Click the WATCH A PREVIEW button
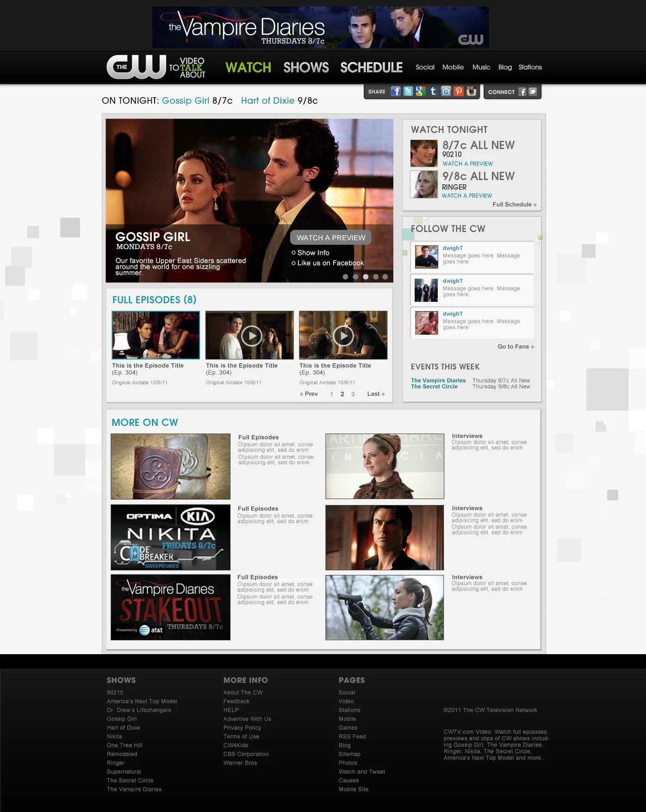 click(331, 237)
